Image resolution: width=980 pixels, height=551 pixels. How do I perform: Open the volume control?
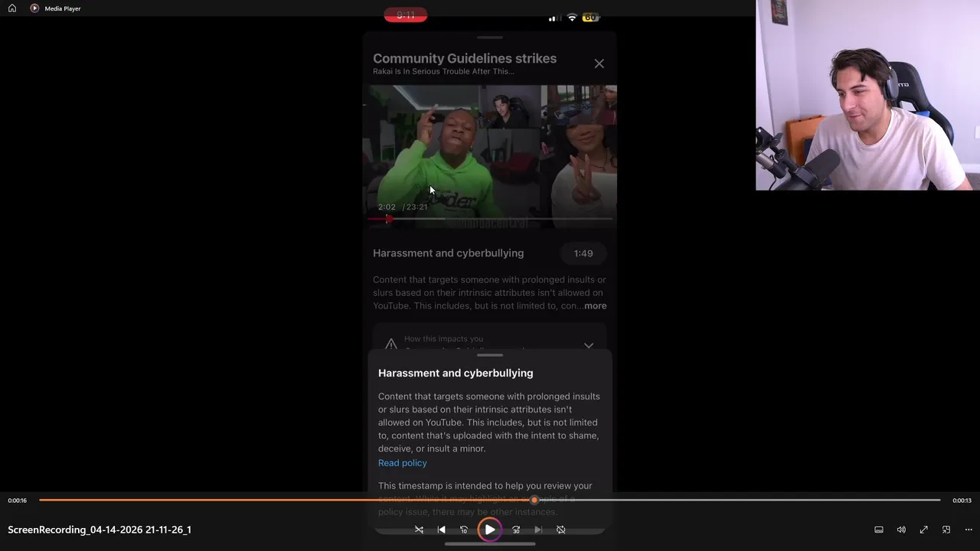tap(901, 530)
